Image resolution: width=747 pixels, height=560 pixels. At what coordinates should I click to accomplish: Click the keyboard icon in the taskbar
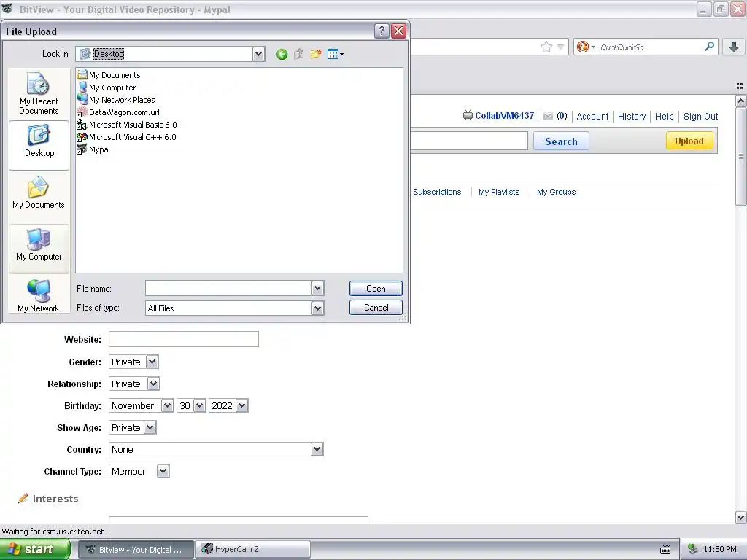point(665,550)
